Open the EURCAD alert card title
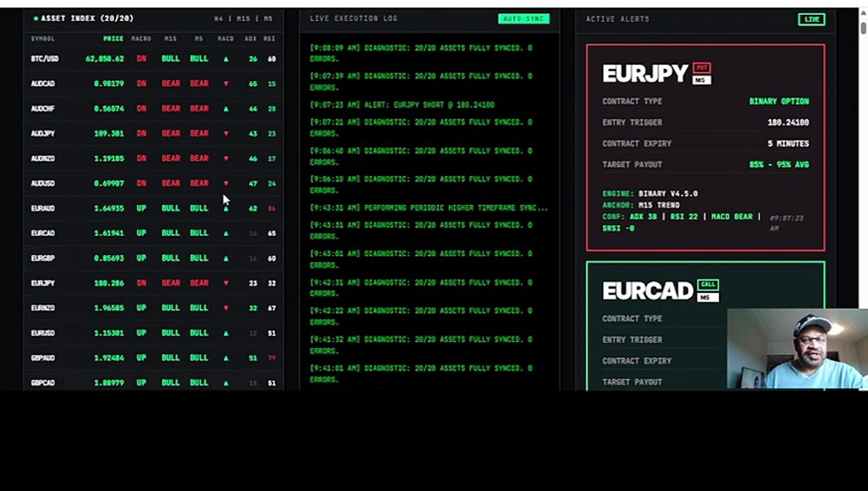The width and height of the screenshot is (868, 491). click(648, 291)
